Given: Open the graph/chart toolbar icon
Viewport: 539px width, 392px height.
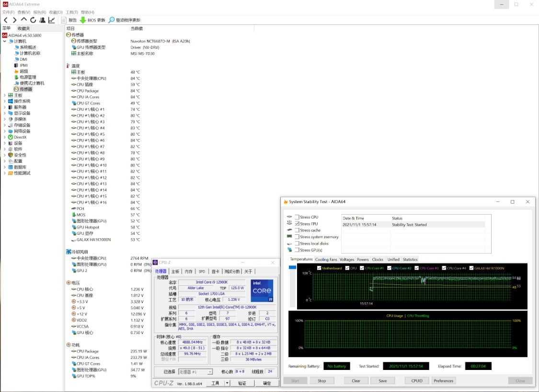Looking at the screenshot, I should 51,19.
